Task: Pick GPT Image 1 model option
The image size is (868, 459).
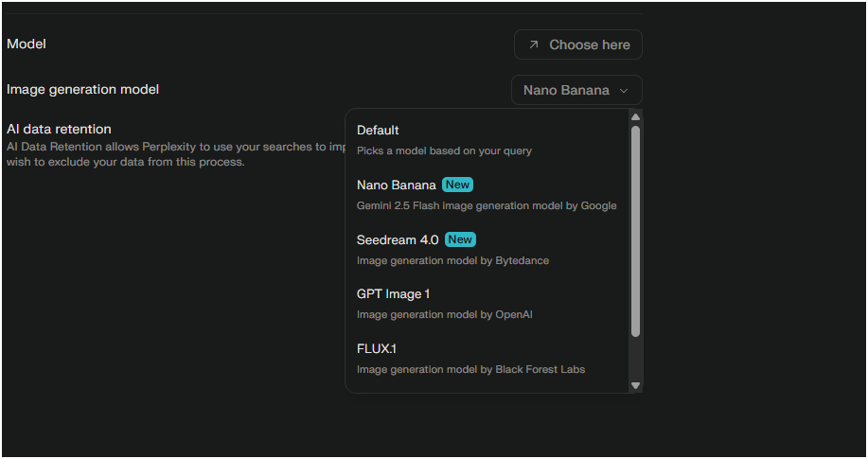Action: coord(487,304)
